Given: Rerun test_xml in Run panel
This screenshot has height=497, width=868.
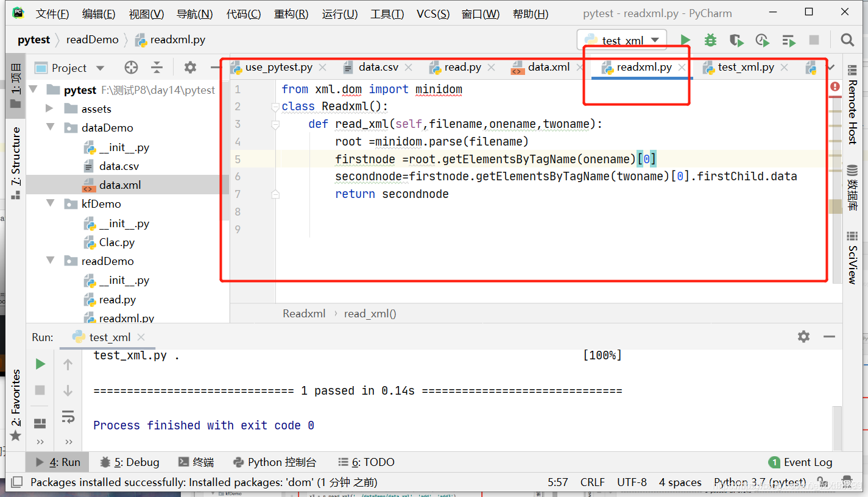Looking at the screenshot, I should coord(40,364).
